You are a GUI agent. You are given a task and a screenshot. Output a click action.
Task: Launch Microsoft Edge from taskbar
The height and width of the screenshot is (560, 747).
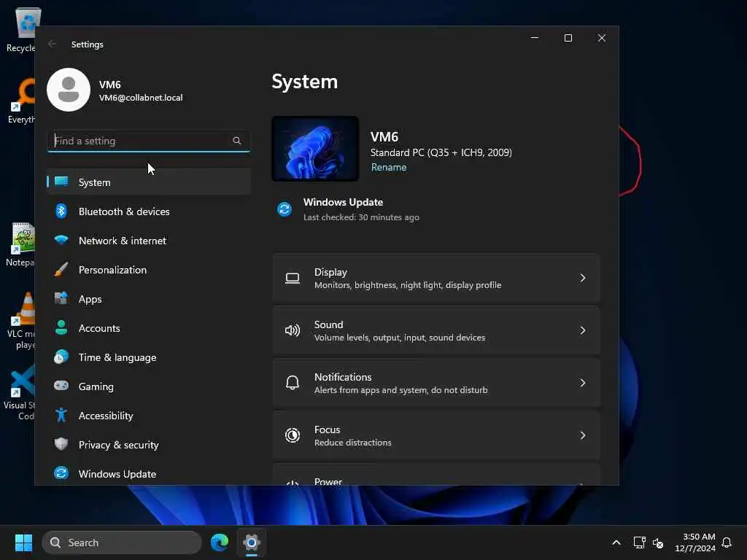(220, 542)
